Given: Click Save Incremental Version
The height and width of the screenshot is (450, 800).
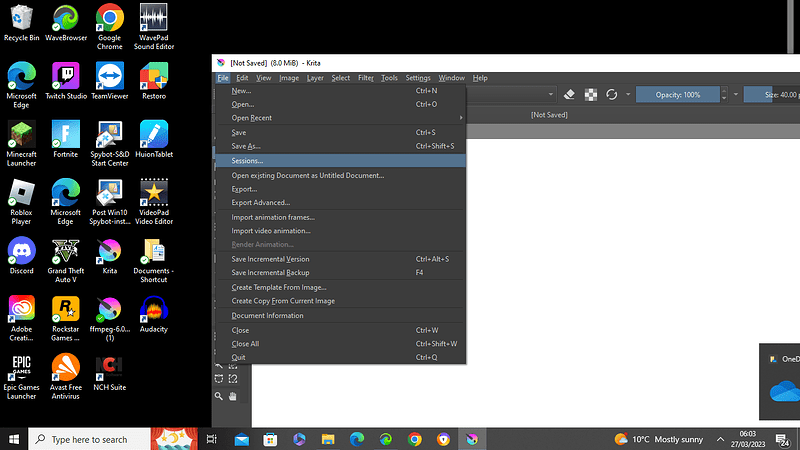Looking at the screenshot, I should click(x=340, y=259).
